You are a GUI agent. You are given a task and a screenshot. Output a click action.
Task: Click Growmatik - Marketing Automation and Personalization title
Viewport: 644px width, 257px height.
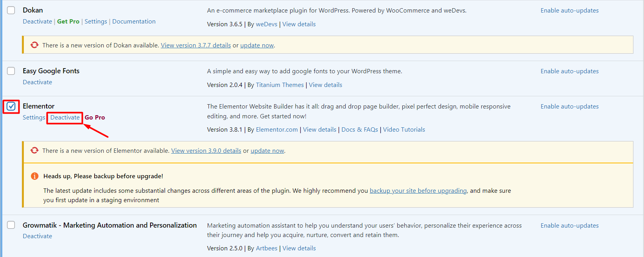click(x=109, y=225)
